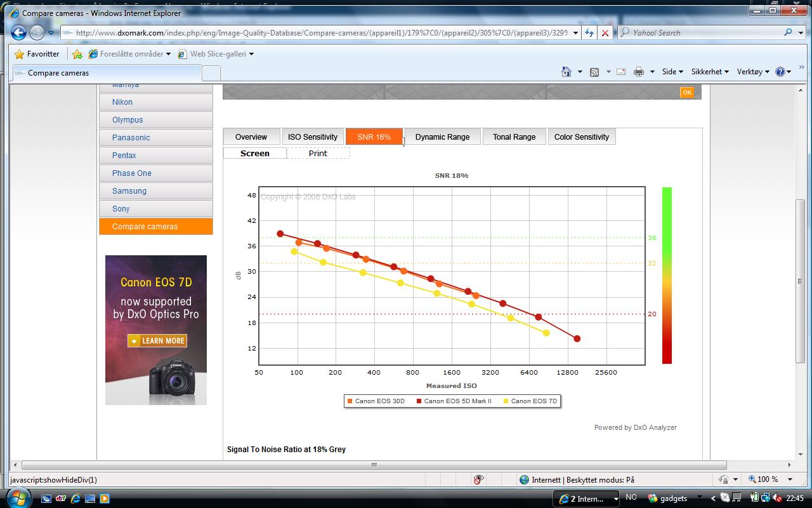Click the volume speaker tray icon

click(x=778, y=498)
